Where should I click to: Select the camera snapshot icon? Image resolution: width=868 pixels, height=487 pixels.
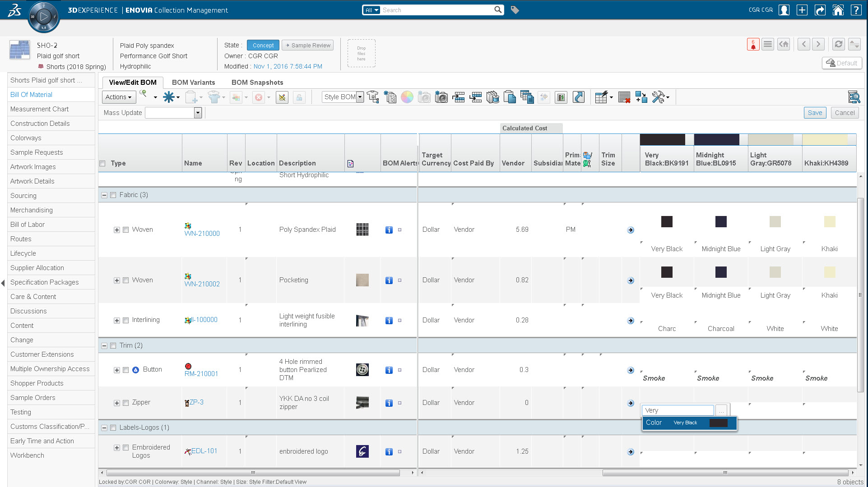(441, 97)
